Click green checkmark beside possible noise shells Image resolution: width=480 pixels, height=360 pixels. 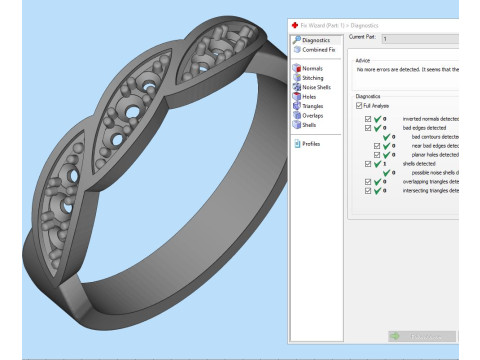tap(386, 173)
